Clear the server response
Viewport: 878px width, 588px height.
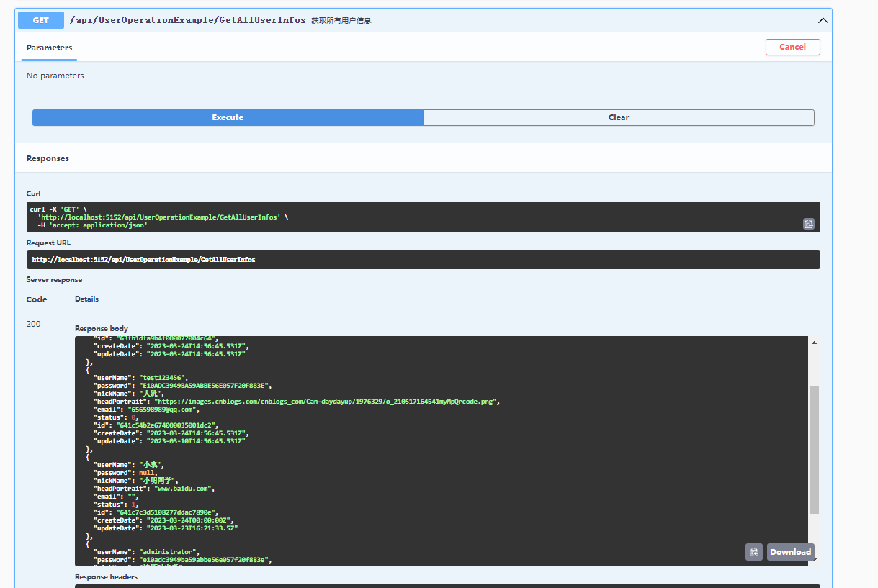(x=618, y=117)
